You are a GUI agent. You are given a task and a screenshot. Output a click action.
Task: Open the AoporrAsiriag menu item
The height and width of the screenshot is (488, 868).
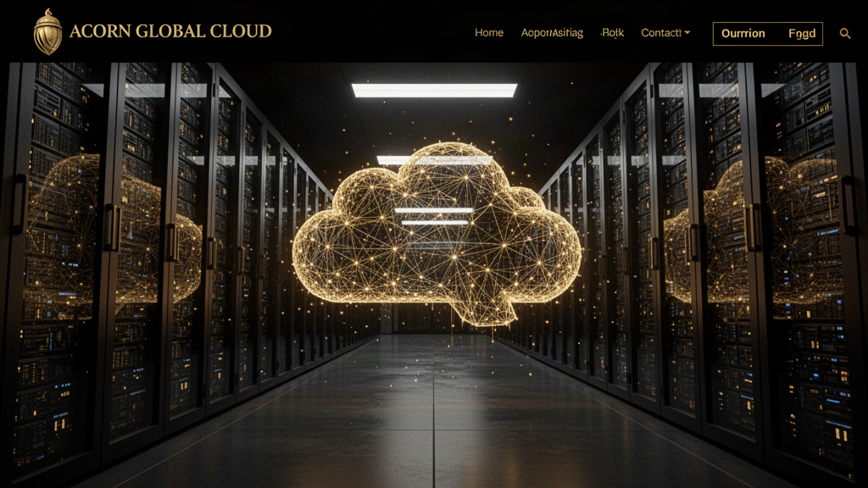pos(552,33)
